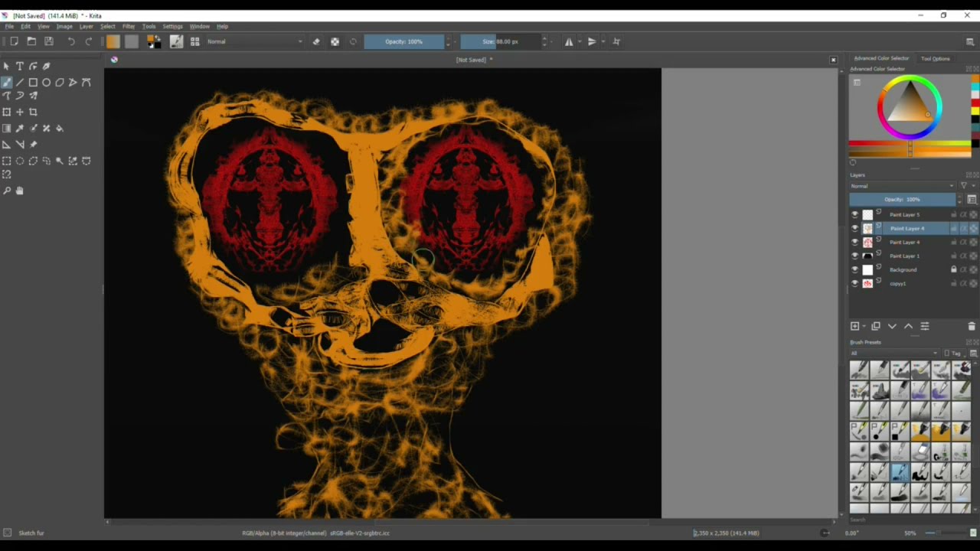
Task: Open vertical mirror options arrow
Action: click(603, 41)
